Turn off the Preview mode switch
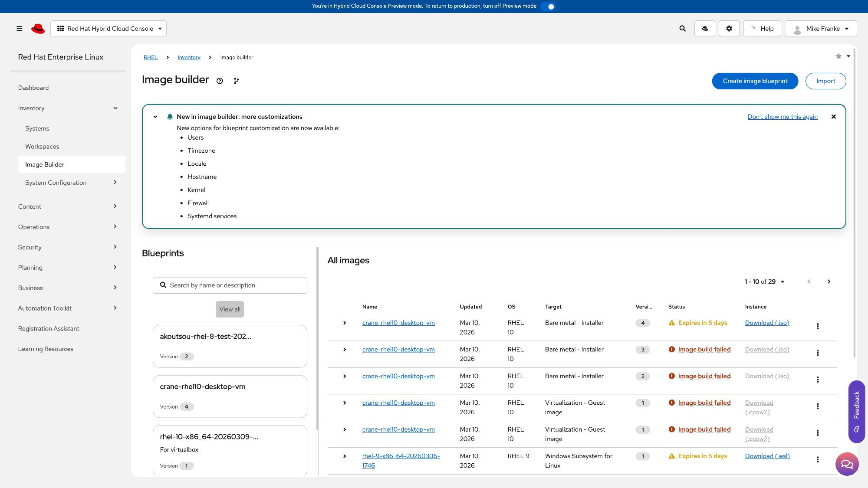 pyautogui.click(x=549, y=7)
